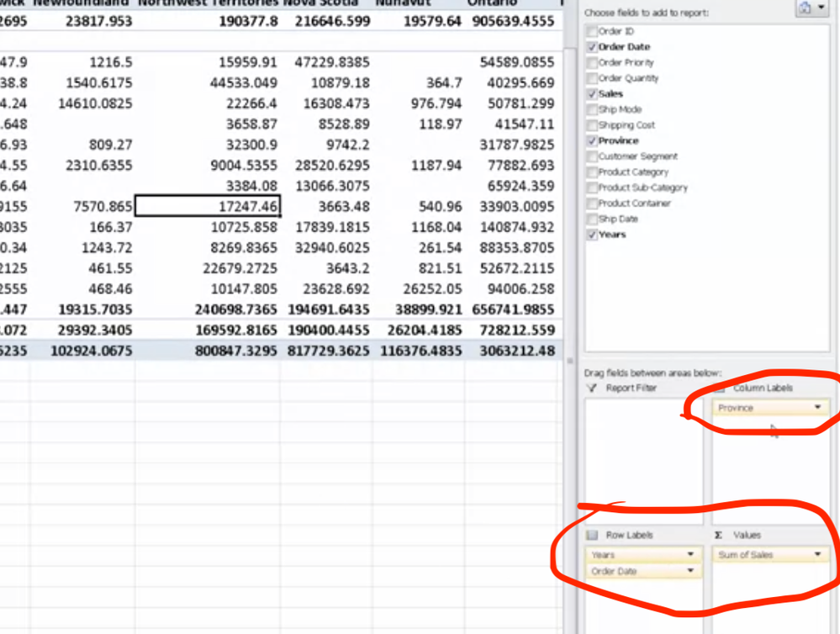
Task: Select the grand total cell 116376.4835
Action: 419,351
